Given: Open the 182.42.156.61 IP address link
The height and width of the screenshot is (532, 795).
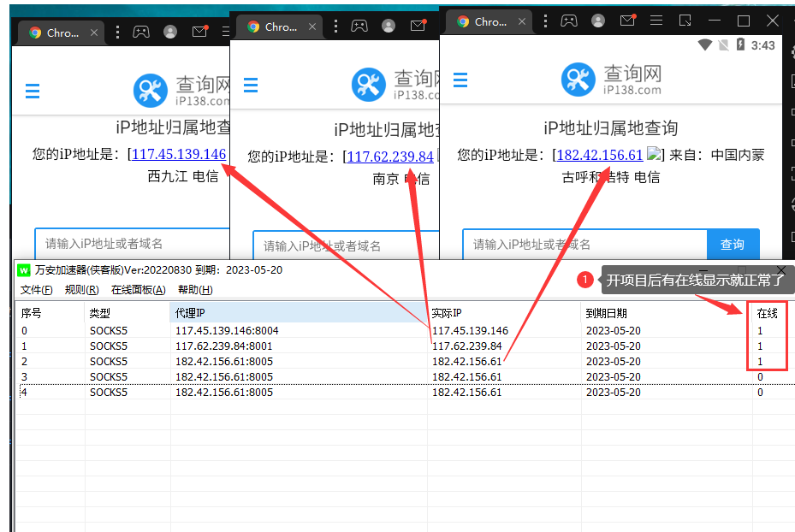Looking at the screenshot, I should click(x=599, y=155).
